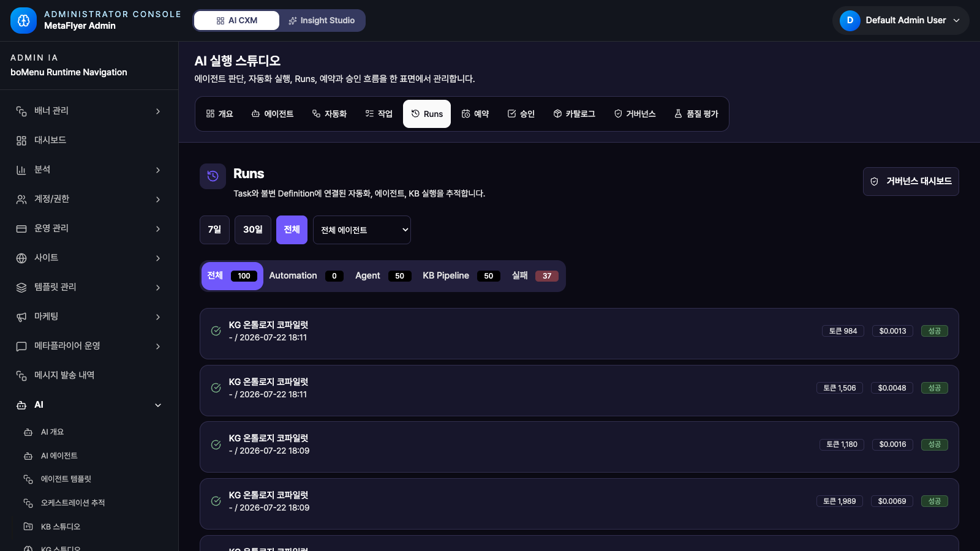Click the user avatar D circle

[x=850, y=20]
